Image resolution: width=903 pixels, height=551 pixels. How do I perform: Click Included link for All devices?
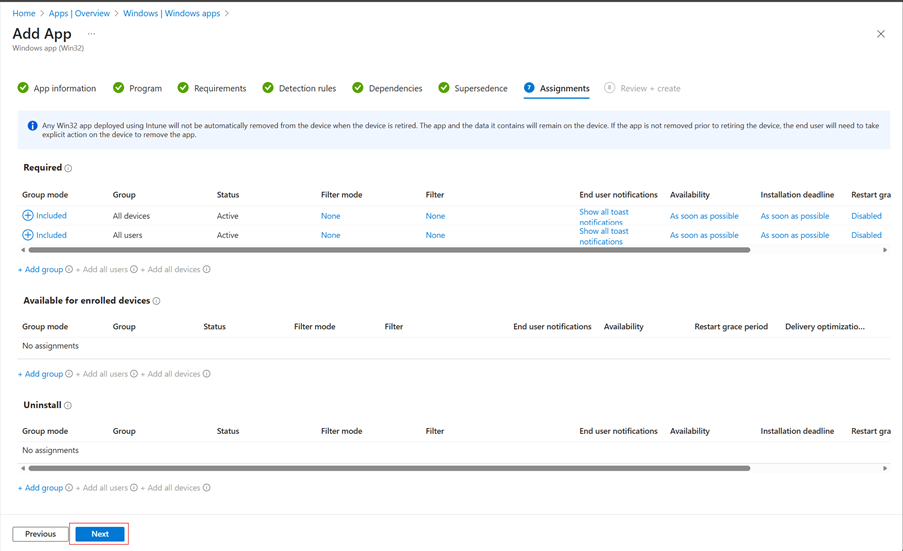(x=51, y=215)
